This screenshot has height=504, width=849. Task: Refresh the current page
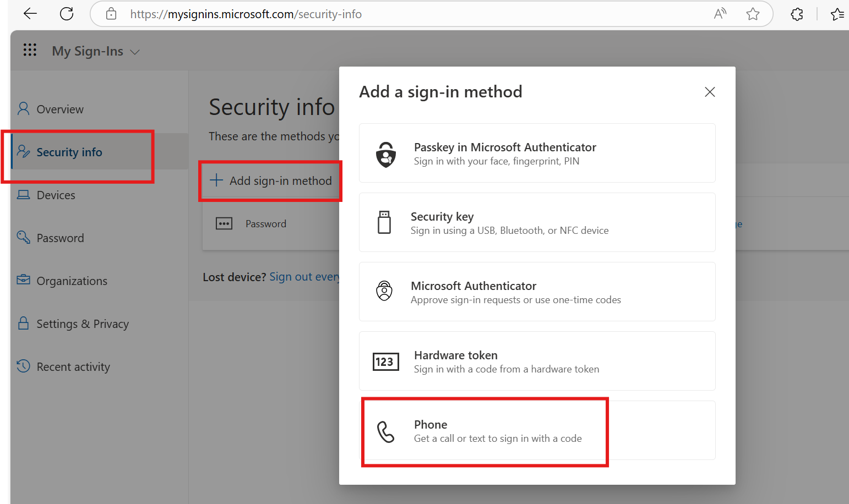tap(66, 13)
